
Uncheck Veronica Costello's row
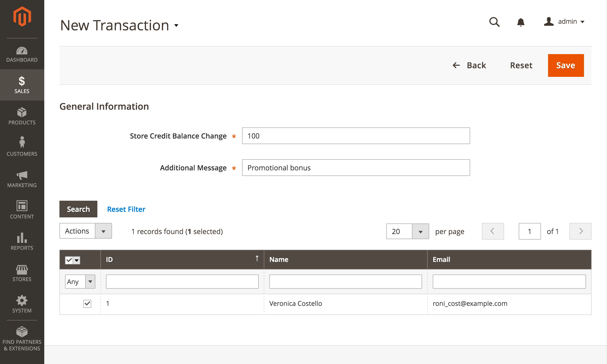[x=87, y=304]
